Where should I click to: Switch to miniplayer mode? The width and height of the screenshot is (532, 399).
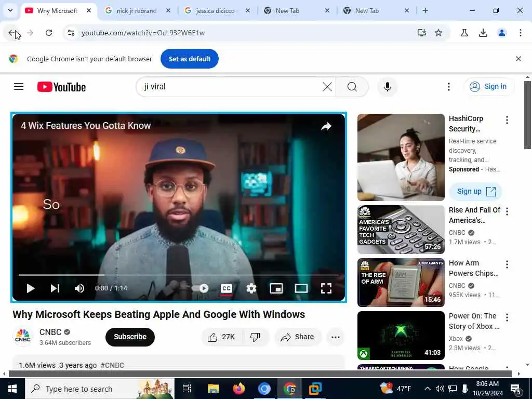point(276,288)
